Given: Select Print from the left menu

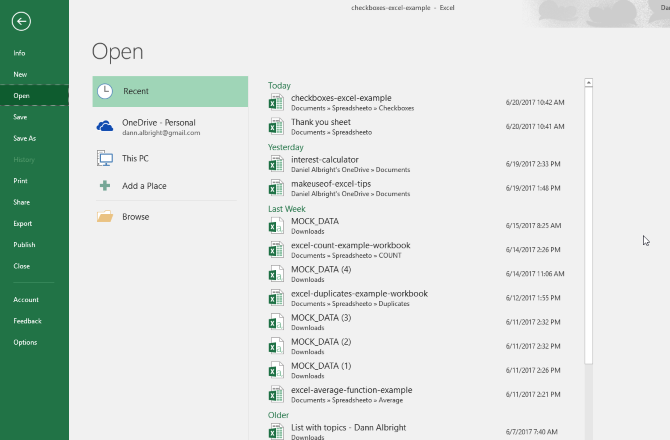Looking at the screenshot, I should 20,181.
